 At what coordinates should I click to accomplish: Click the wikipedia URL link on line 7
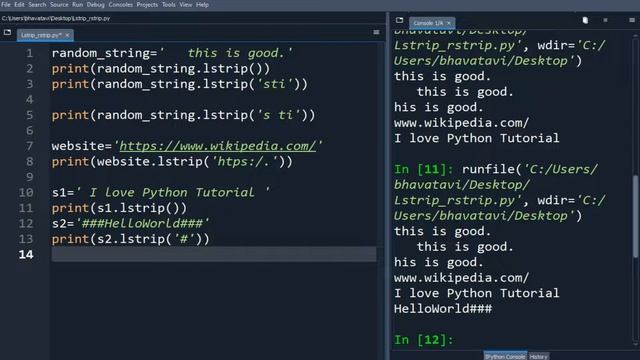[x=218, y=146]
